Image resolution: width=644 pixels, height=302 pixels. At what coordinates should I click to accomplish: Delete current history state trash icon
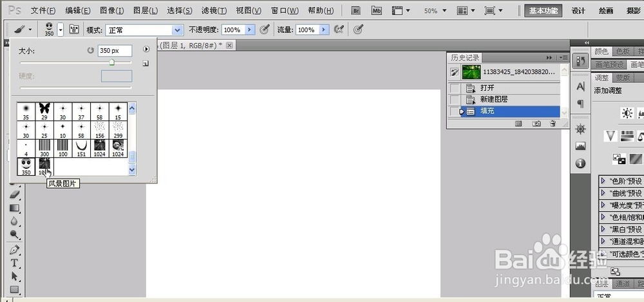point(553,123)
